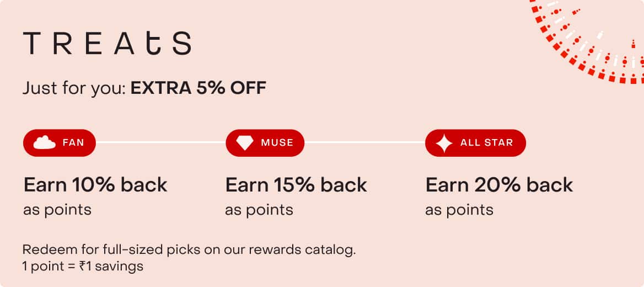Click the TREATS logo
Viewport: 644px width, 287px height.
(107, 44)
